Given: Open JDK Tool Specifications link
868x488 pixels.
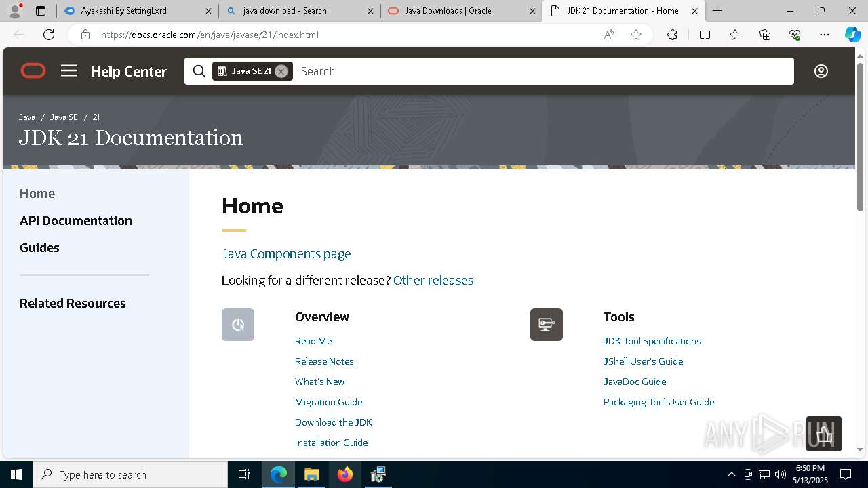Looking at the screenshot, I should point(652,341).
